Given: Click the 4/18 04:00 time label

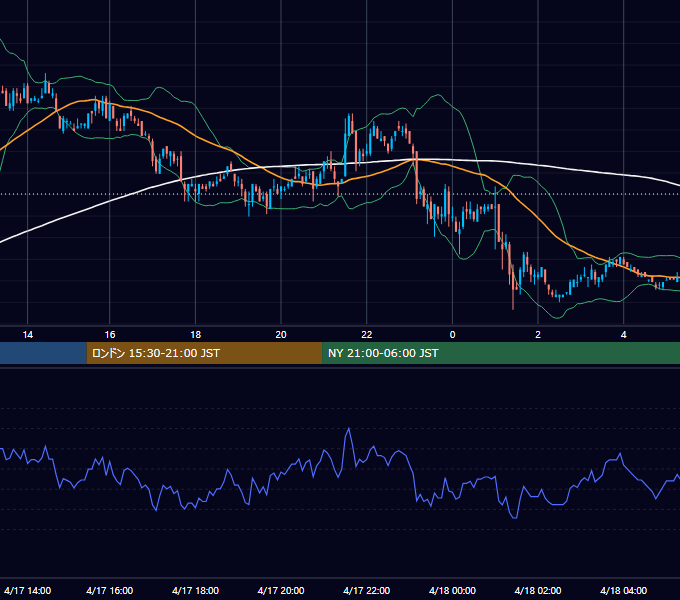Looking at the screenshot, I should click(x=624, y=590).
